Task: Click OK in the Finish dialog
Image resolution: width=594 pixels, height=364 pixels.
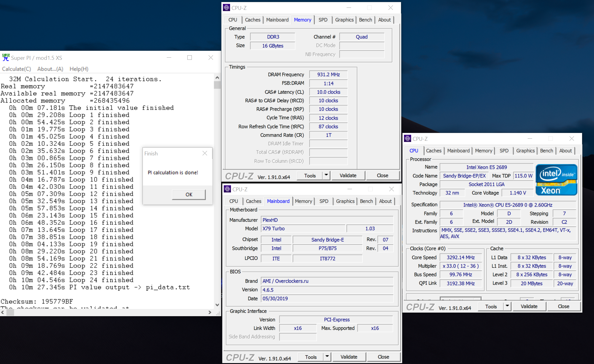Action: pyautogui.click(x=189, y=194)
